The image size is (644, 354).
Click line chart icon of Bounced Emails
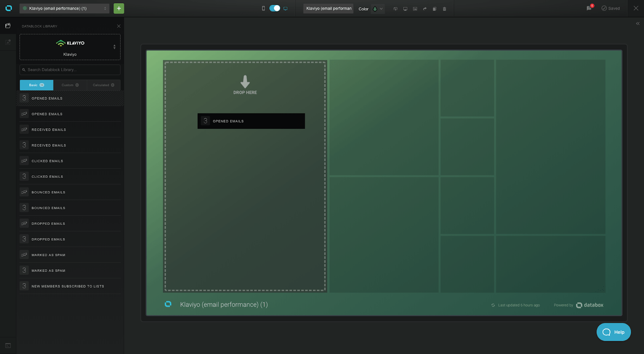pyautogui.click(x=24, y=192)
